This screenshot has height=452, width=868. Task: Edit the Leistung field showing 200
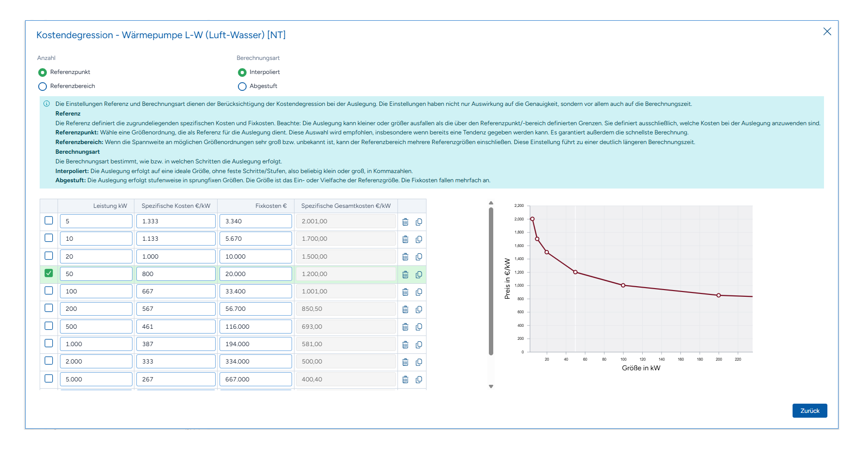96,309
